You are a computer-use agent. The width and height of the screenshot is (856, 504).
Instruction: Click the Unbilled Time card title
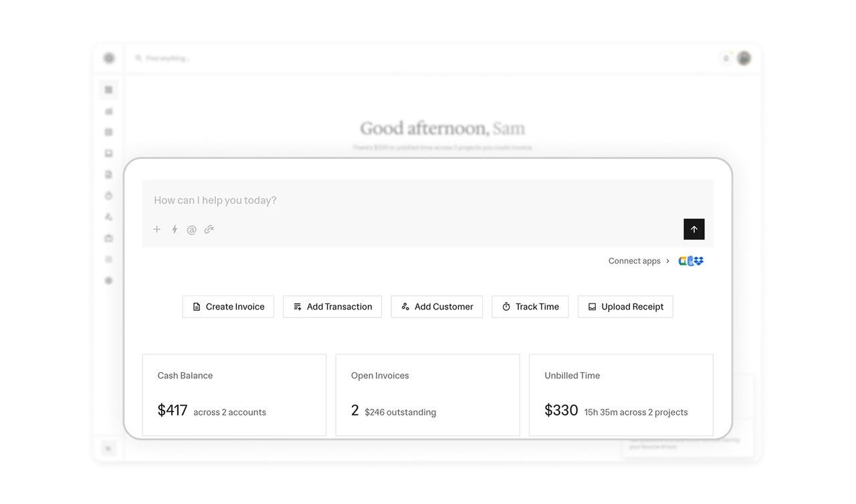[x=572, y=376]
